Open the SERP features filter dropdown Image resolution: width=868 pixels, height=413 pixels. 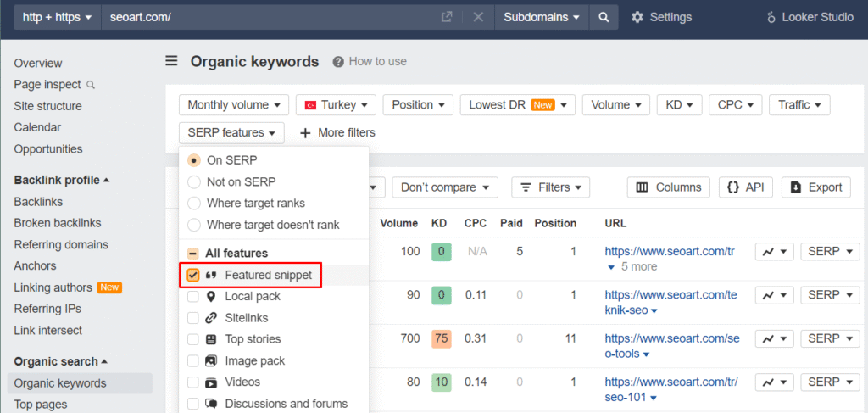tap(232, 133)
